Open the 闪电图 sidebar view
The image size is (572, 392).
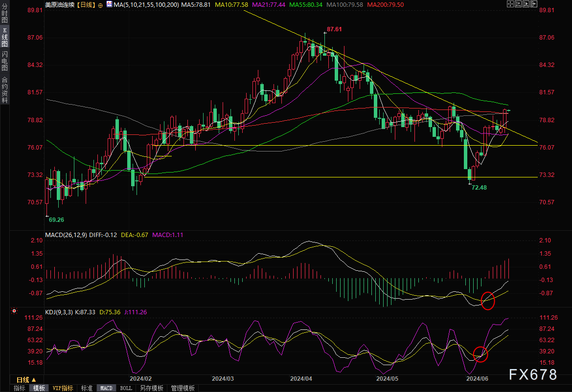tap(4, 61)
